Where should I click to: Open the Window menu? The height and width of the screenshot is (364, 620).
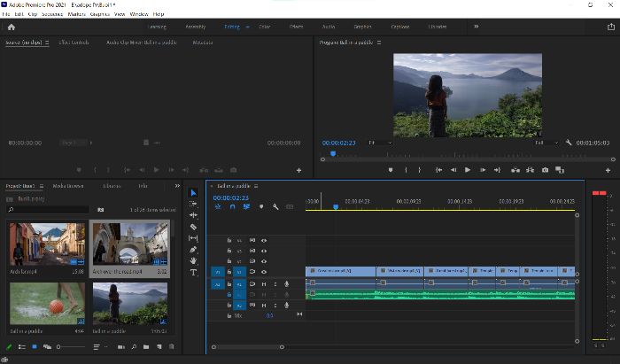coord(139,14)
